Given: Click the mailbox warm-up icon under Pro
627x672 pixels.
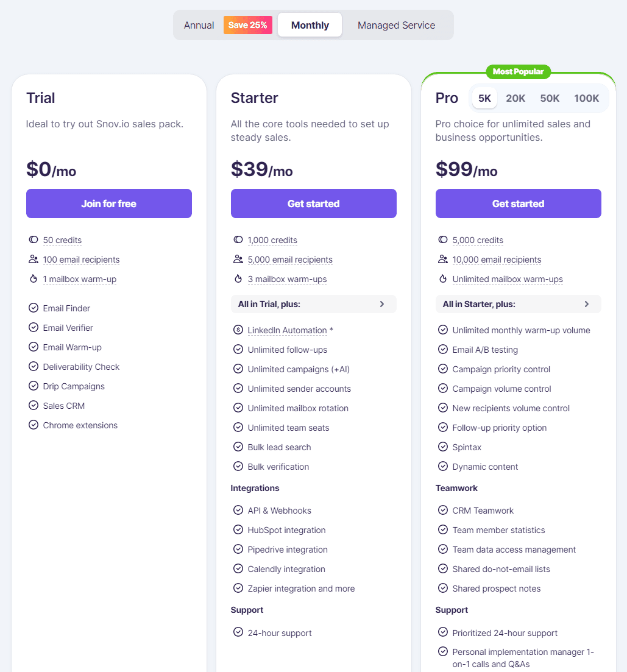Looking at the screenshot, I should (x=442, y=278).
